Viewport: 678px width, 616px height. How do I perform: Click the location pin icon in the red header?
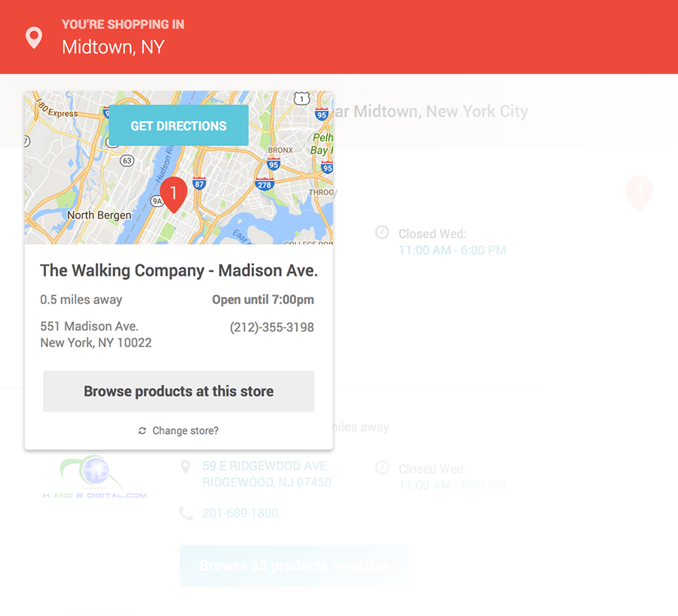[x=34, y=37]
